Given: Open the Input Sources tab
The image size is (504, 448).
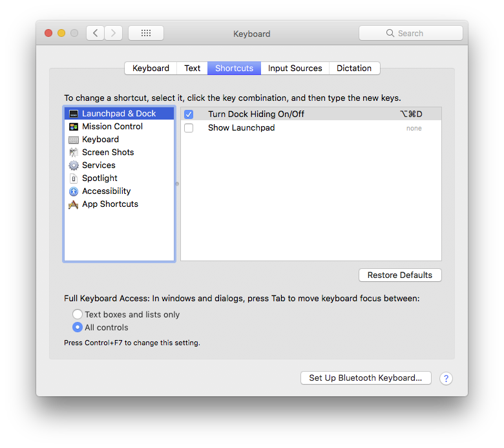Looking at the screenshot, I should pyautogui.click(x=295, y=68).
